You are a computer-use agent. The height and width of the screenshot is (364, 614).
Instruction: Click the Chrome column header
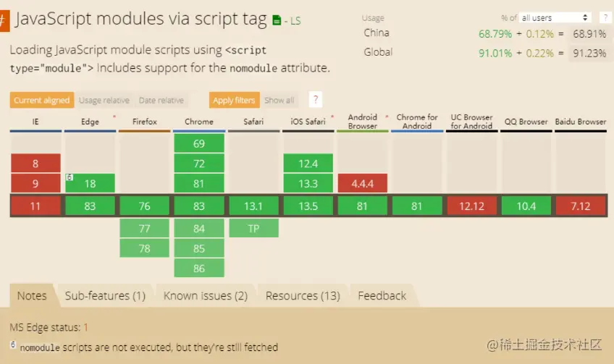click(199, 122)
